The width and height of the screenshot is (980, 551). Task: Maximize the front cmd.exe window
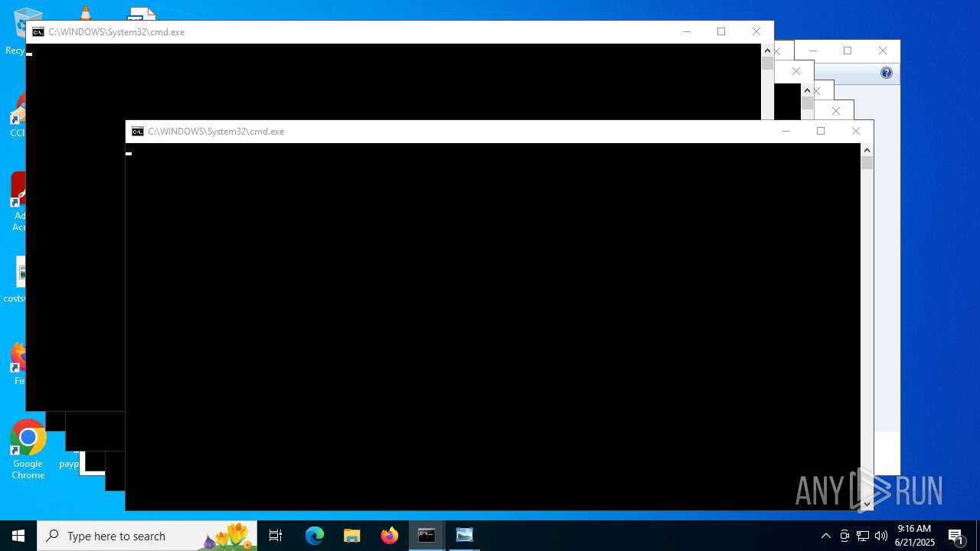tap(821, 132)
